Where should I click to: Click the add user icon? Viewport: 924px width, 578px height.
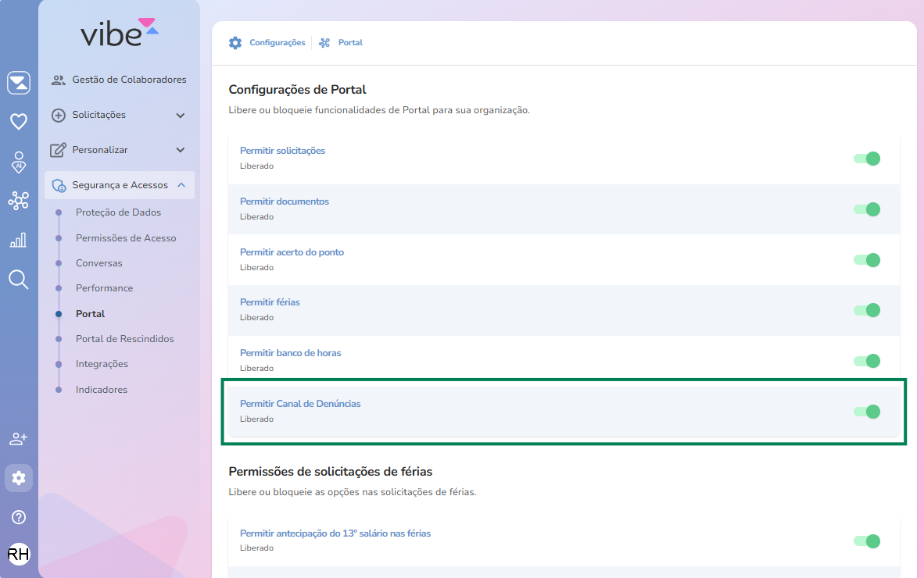(x=19, y=439)
